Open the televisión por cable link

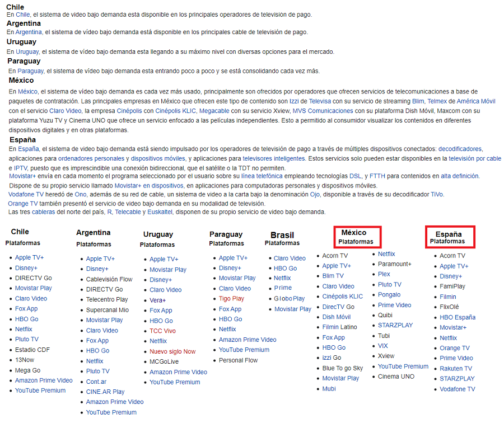pos(475,159)
